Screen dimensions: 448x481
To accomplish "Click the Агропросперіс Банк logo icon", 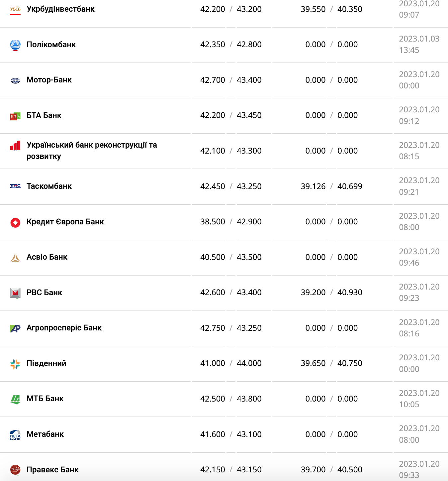I will 15,328.
